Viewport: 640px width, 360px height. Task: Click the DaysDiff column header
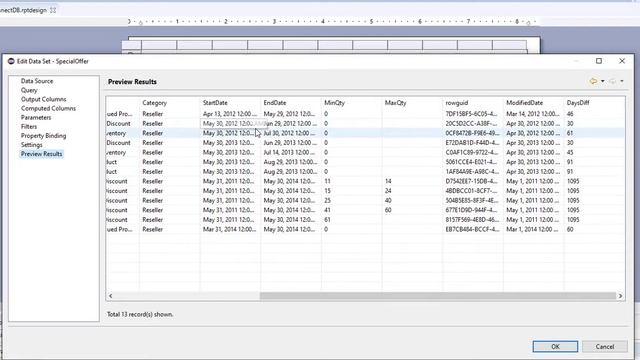pos(594,103)
